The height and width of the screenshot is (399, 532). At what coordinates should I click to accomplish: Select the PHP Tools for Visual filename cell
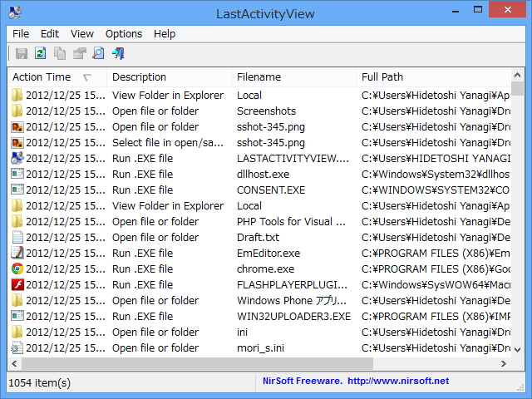[x=291, y=222]
